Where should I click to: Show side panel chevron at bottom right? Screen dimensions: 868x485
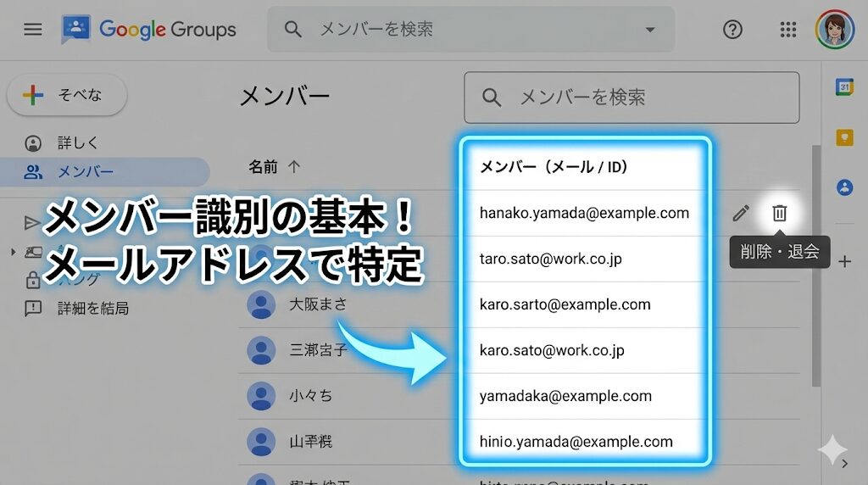pyautogui.click(x=844, y=463)
